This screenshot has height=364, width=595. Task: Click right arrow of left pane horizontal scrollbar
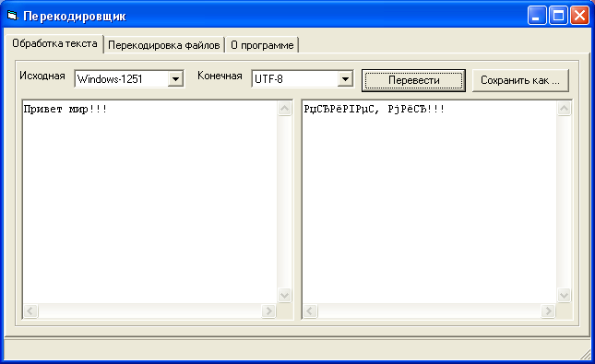click(269, 311)
